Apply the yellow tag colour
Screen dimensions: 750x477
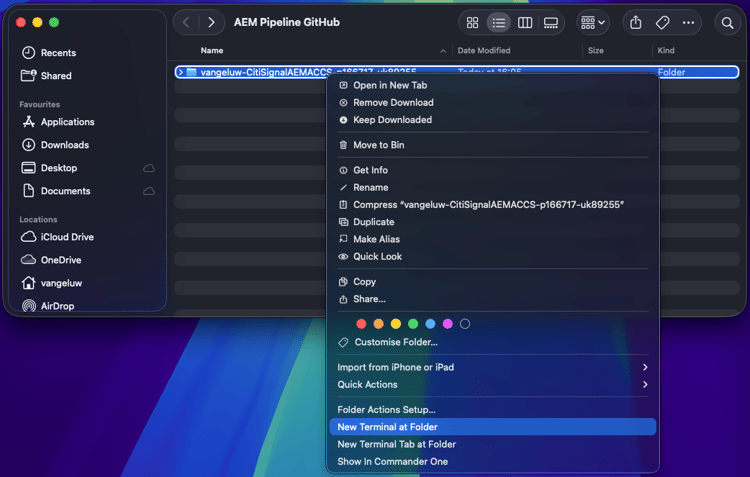tap(396, 324)
